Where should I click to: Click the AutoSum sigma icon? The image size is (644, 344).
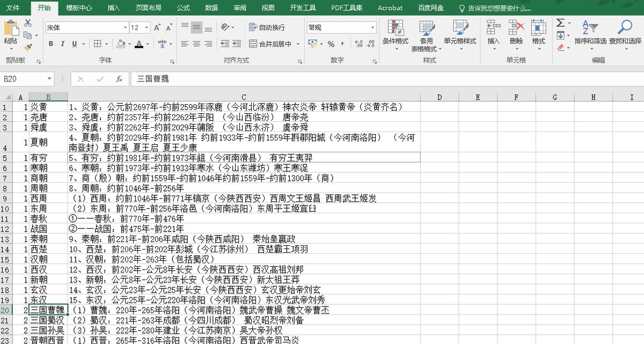pyautogui.click(x=560, y=23)
